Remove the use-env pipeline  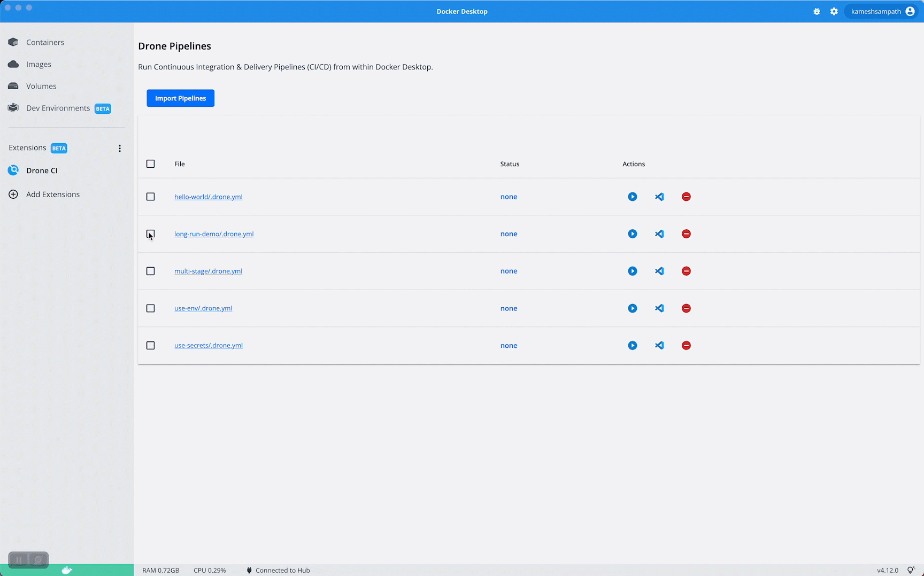pos(686,308)
